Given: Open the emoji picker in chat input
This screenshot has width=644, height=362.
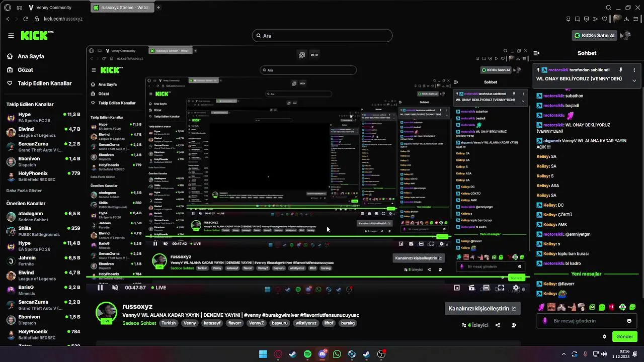Looking at the screenshot, I should coord(629,321).
